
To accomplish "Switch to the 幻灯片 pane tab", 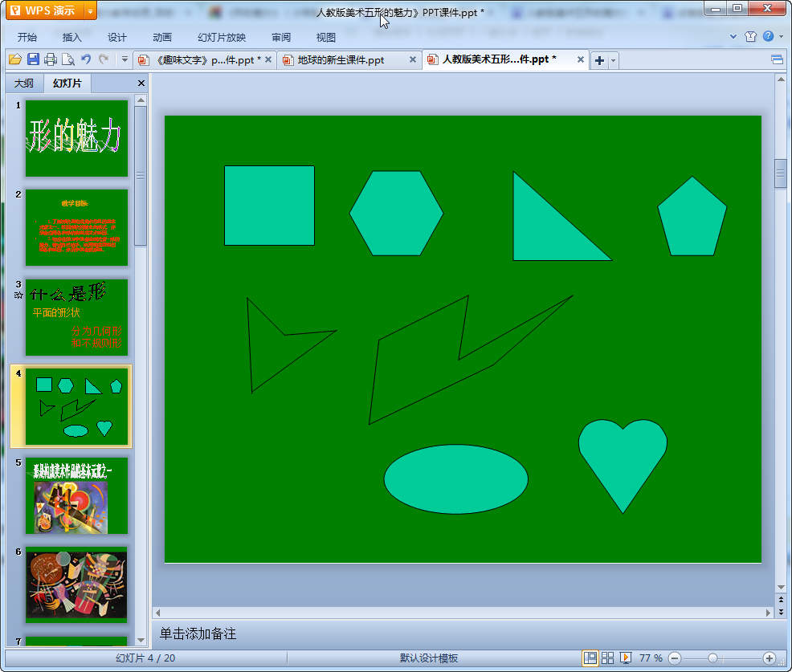I will coord(67,83).
